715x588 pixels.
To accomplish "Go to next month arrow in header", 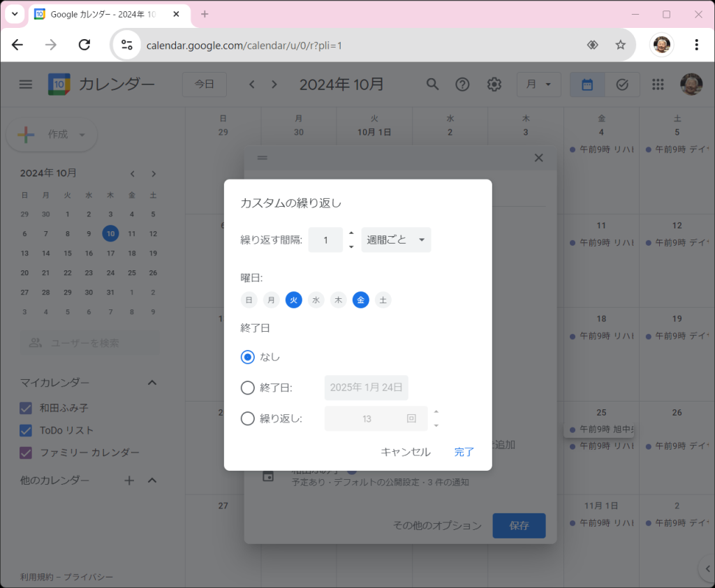I will [x=274, y=84].
